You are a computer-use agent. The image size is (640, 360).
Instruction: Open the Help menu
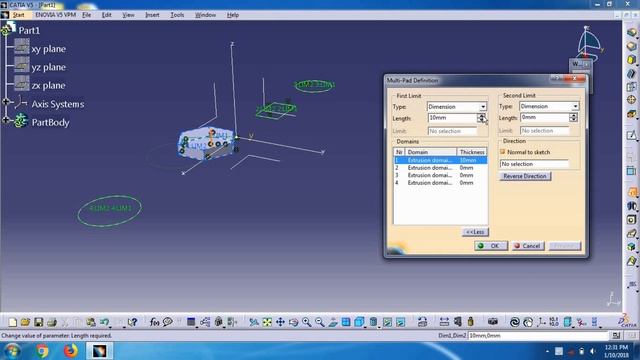point(233,15)
